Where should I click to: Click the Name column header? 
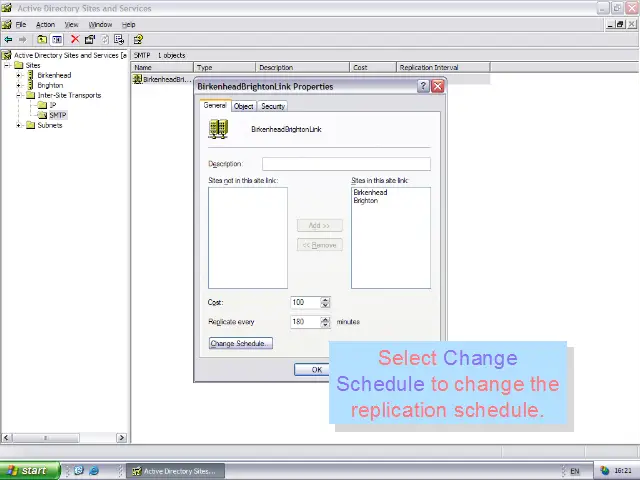point(162,67)
